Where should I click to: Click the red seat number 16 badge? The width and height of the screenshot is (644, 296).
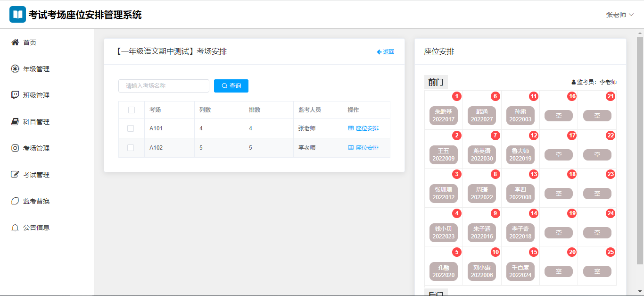click(x=572, y=96)
